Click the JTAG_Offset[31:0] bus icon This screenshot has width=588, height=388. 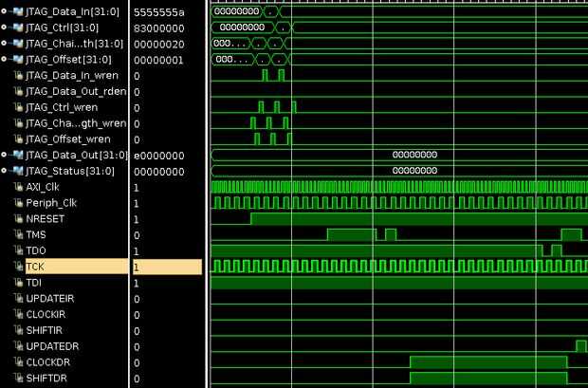click(18, 59)
